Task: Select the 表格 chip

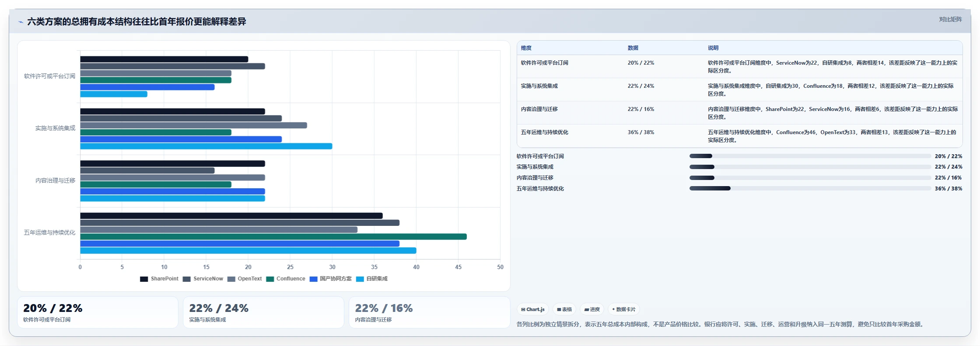Action: (x=564, y=309)
